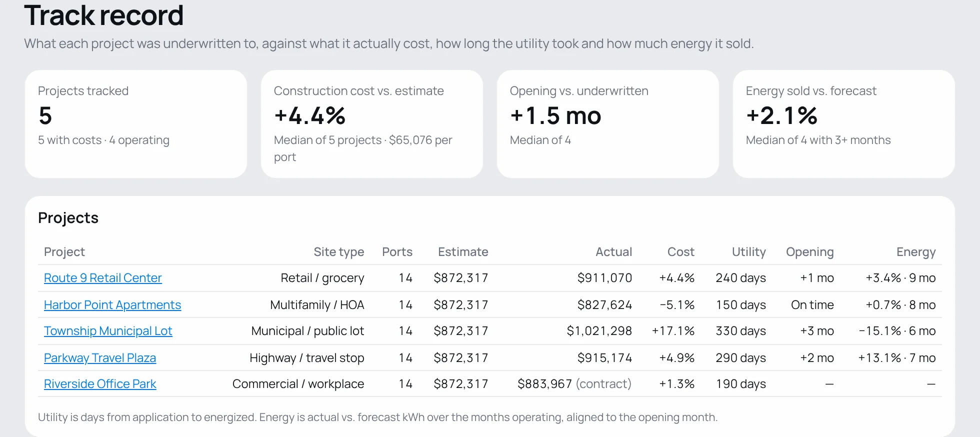Click the 240 days utility cell
This screenshot has height=437, width=980.
(740, 278)
